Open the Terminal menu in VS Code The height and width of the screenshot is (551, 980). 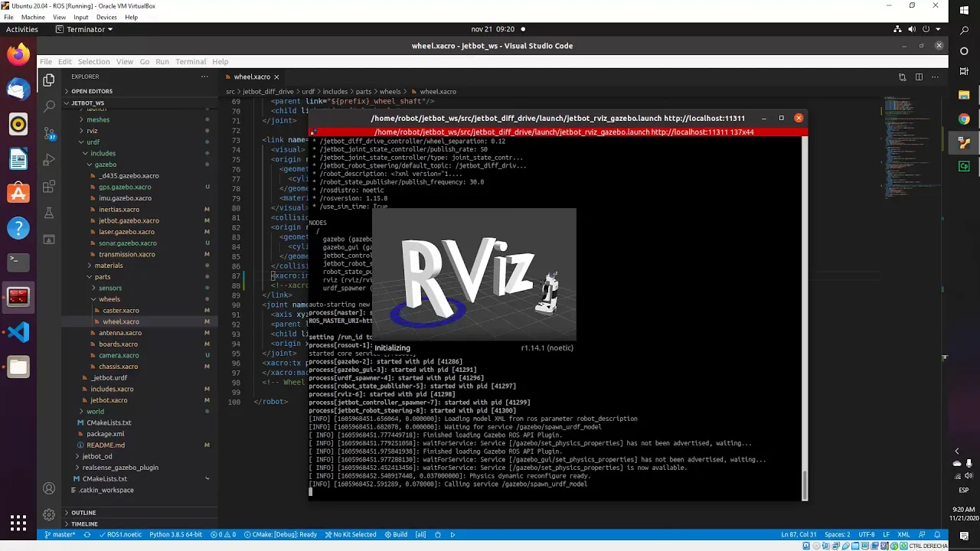191,61
